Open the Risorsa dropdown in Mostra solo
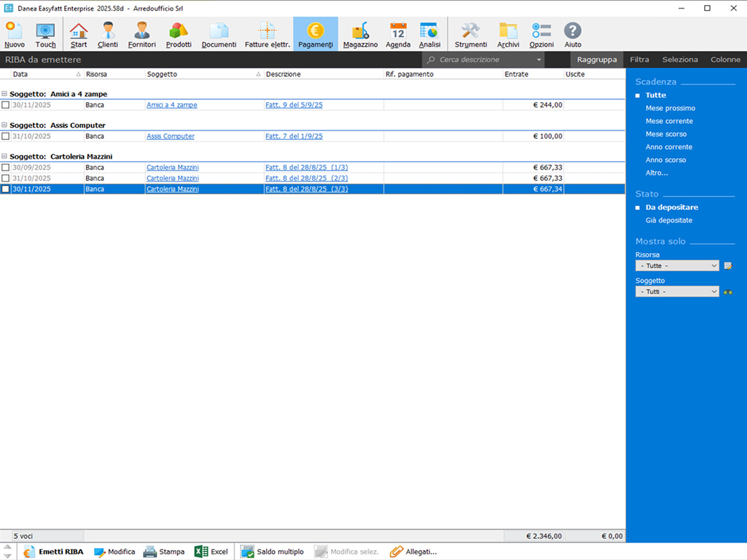Image resolution: width=747 pixels, height=560 pixels. tap(677, 266)
